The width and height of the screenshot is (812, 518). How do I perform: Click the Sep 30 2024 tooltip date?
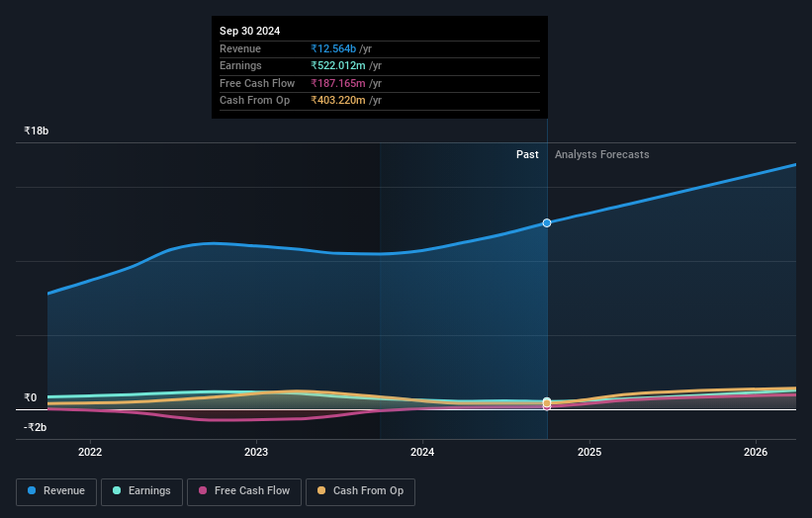[x=249, y=31]
